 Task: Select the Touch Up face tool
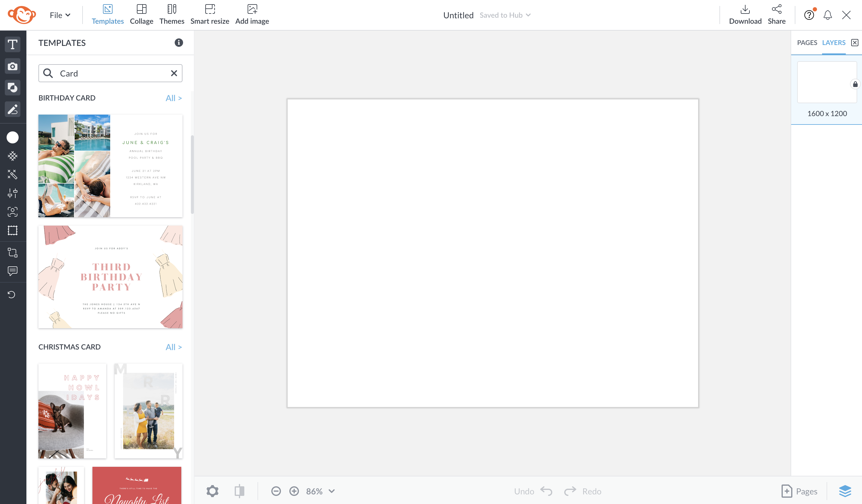tap(13, 212)
